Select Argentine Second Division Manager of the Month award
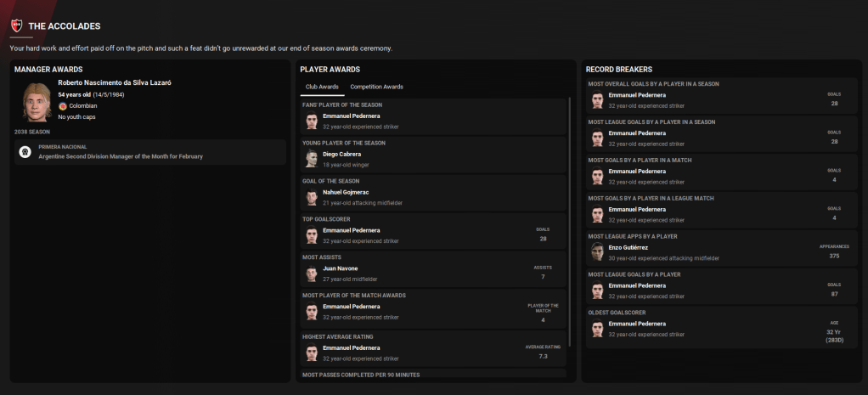The width and height of the screenshot is (868, 395). [x=121, y=156]
